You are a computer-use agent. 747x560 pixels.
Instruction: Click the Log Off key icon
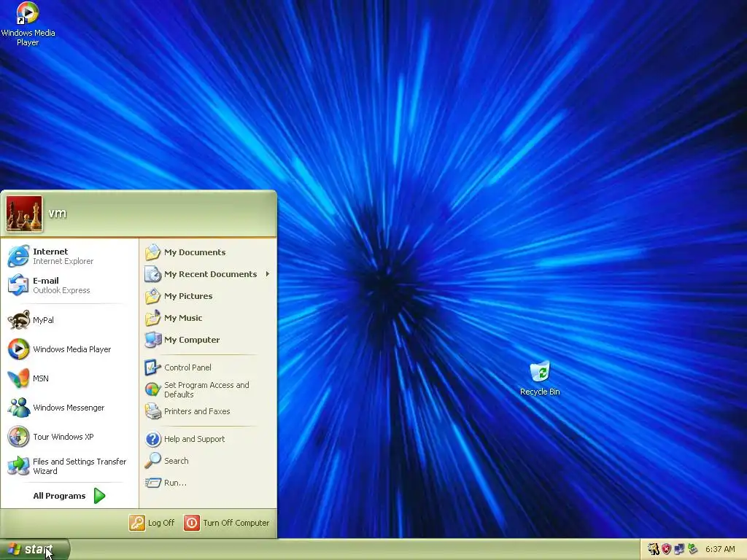[x=136, y=523]
